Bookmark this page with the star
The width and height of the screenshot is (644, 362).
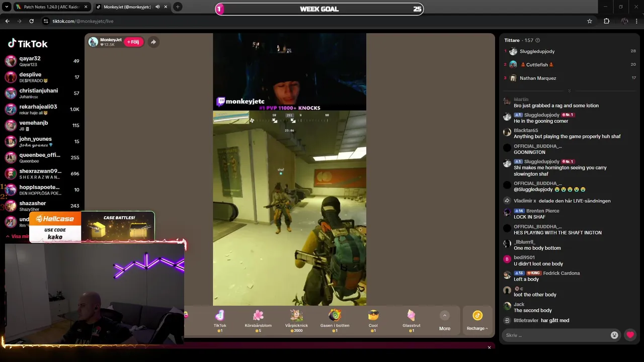click(x=590, y=21)
